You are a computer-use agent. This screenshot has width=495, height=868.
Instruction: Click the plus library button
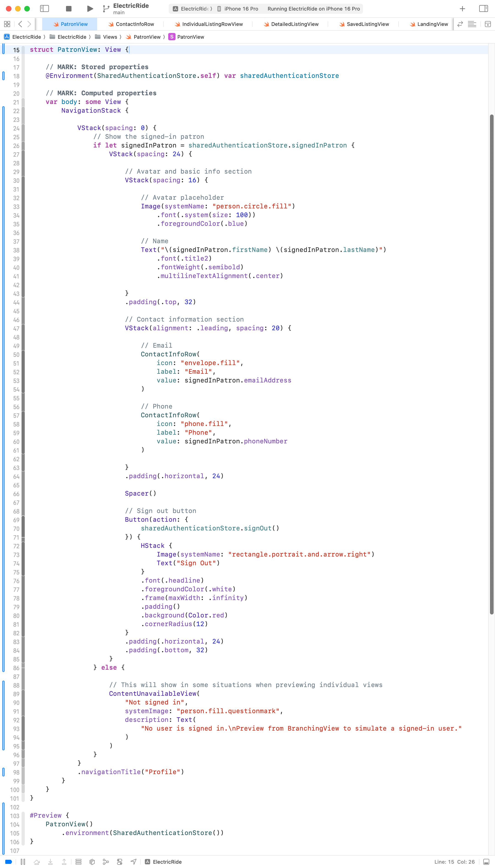pyautogui.click(x=462, y=8)
